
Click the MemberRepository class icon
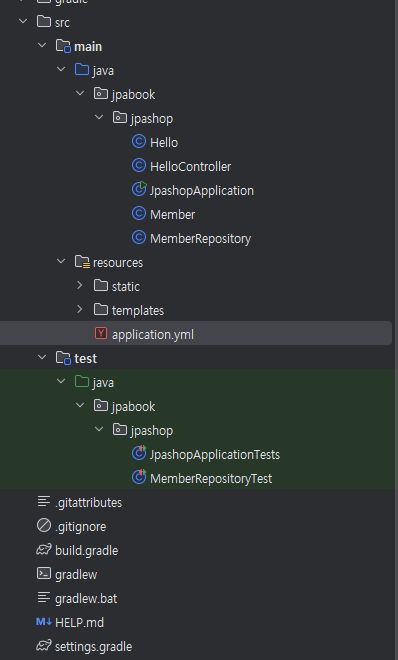click(x=139, y=237)
